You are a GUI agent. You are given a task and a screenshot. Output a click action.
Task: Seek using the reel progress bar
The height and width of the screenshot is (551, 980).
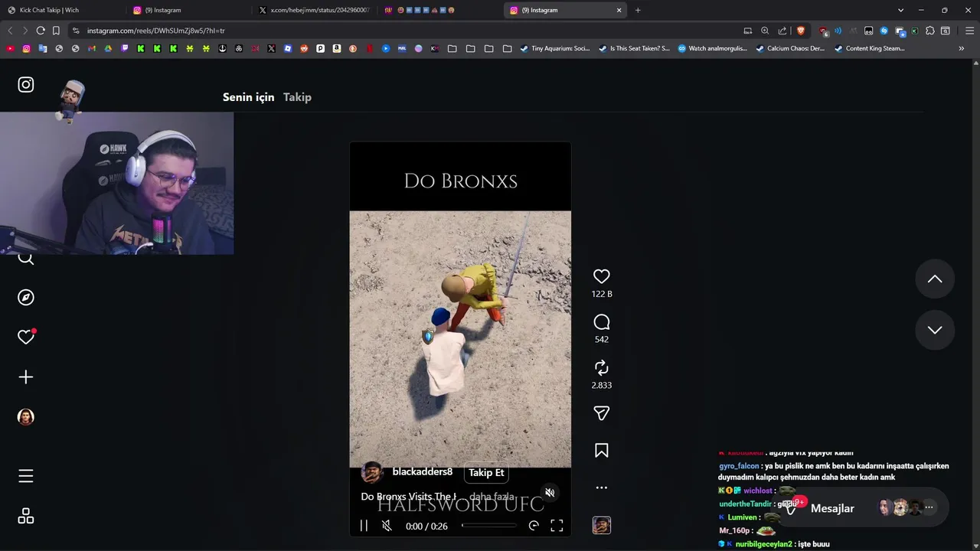tap(489, 526)
